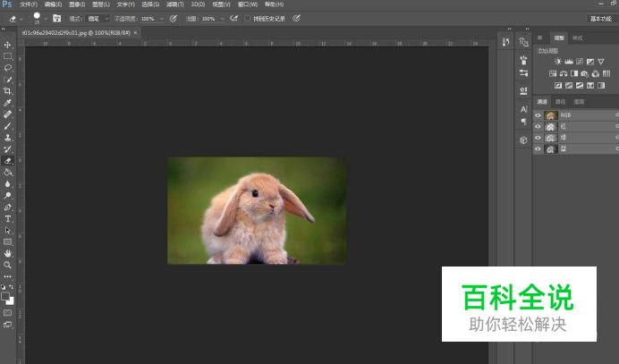This screenshot has height=364, width=619.
Task: Select the Lasso tool
Action: coord(8,67)
